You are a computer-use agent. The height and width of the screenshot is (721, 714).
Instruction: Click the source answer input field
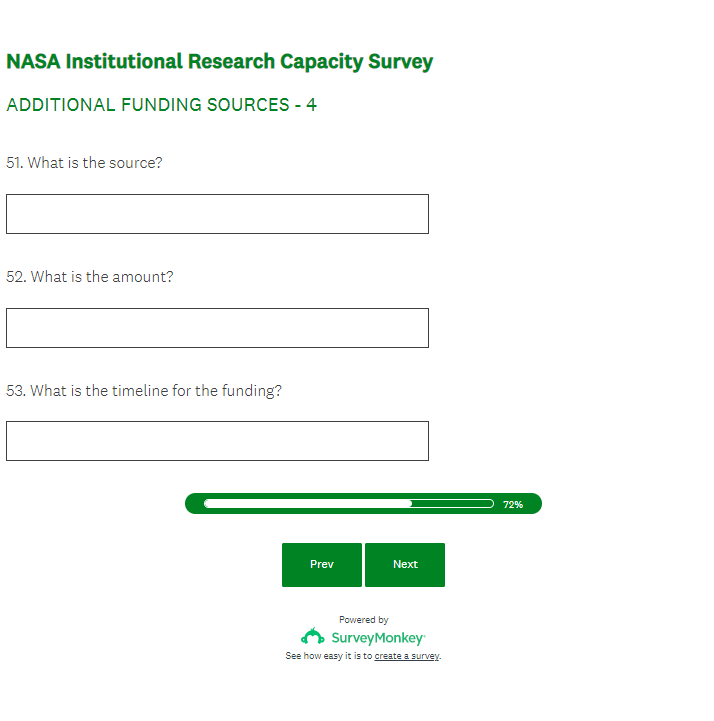(217, 214)
